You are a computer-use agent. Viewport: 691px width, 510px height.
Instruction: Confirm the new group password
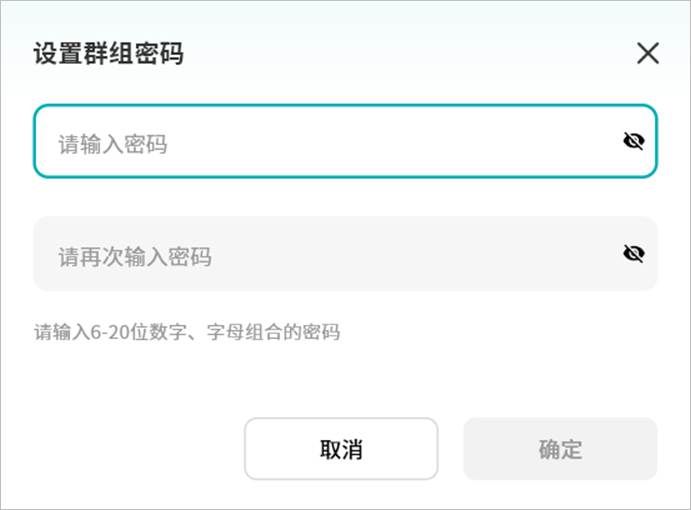coord(559,449)
